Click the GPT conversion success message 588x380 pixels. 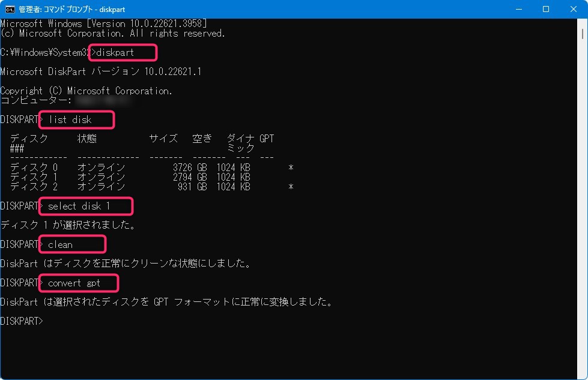(166, 302)
